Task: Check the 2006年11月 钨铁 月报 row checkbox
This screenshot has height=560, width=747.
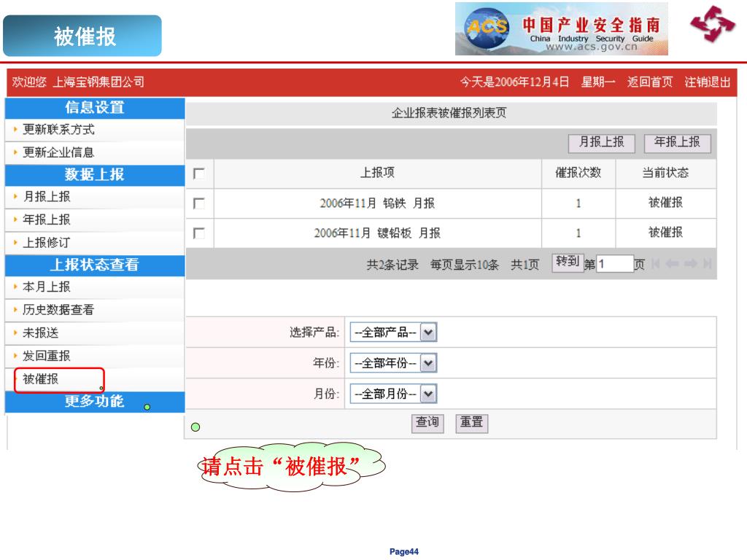Action: (x=199, y=203)
